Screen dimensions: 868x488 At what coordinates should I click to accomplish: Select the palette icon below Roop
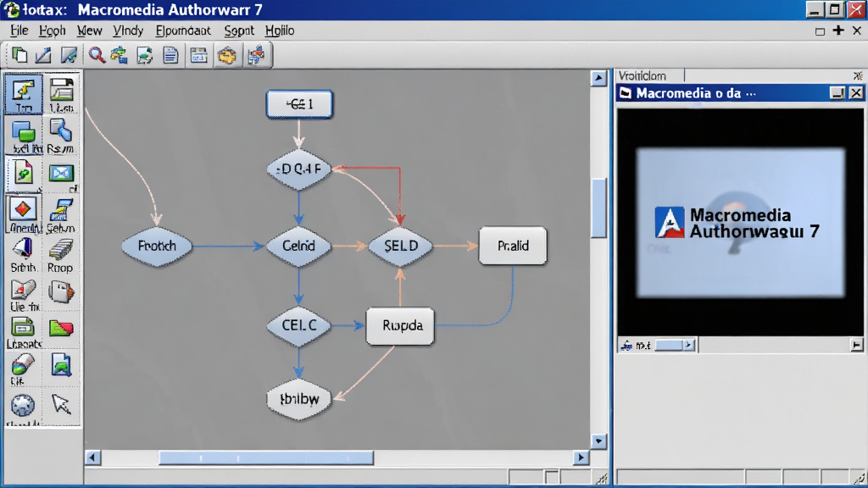61,291
